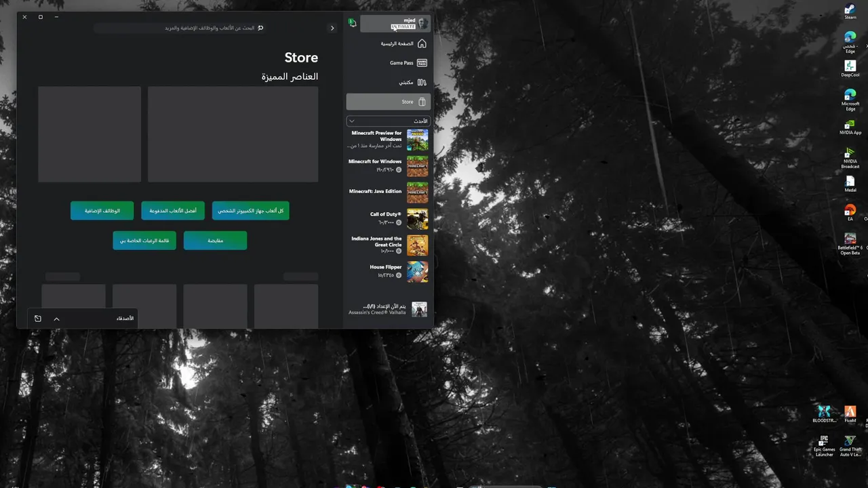Click the Minecraft for Windows title text
Image resolution: width=868 pixels, height=488 pixels.
click(x=375, y=161)
